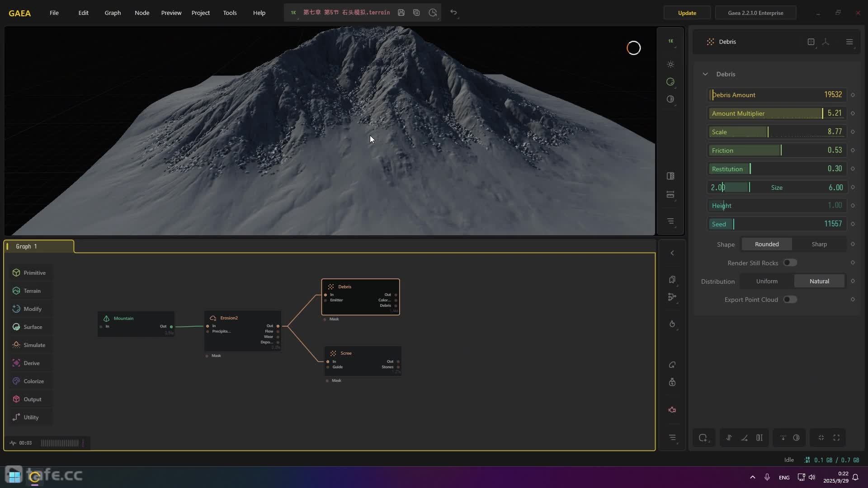Enable Export Point Cloud switch
The height and width of the screenshot is (488, 868).
click(x=790, y=300)
